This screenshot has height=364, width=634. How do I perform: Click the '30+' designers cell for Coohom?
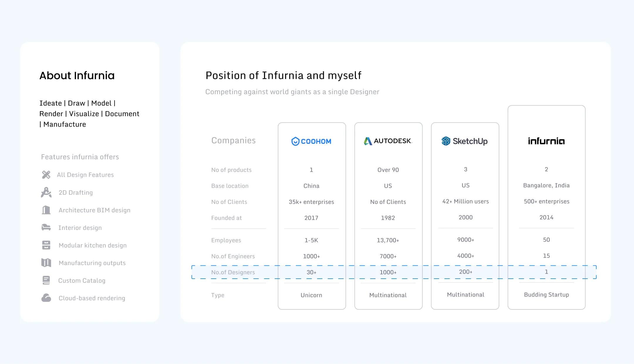311,272
